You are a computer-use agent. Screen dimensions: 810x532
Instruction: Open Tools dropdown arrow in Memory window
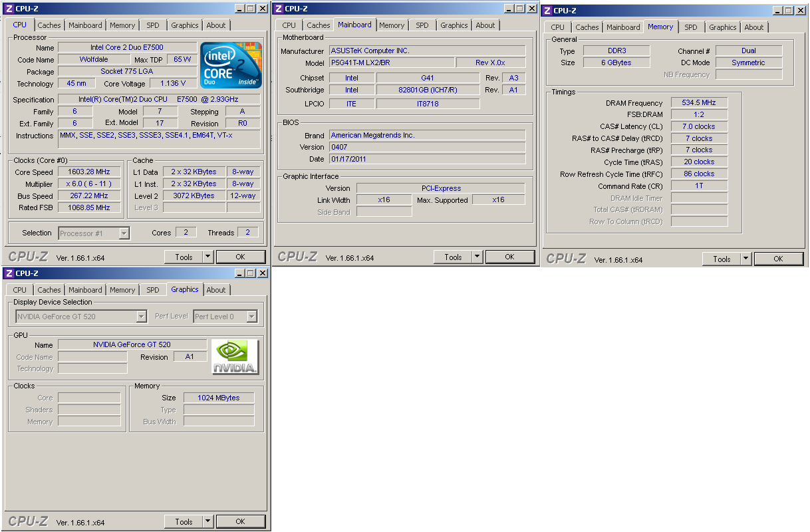(x=745, y=259)
